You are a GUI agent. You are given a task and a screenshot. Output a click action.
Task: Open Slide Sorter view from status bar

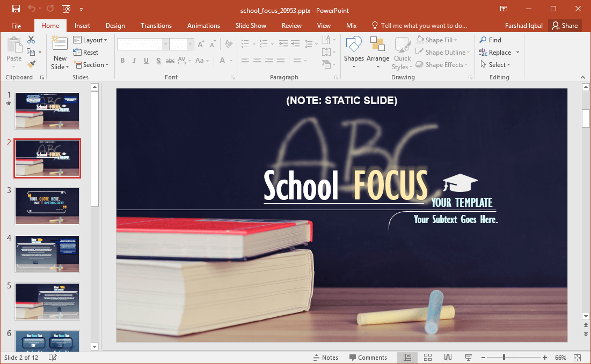(428, 358)
